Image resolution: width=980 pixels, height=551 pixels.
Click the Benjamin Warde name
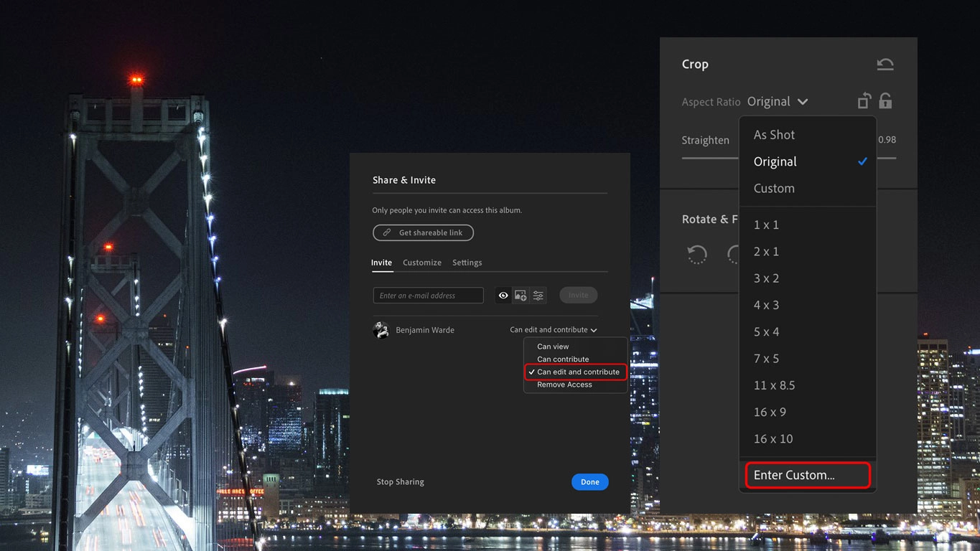425,330
